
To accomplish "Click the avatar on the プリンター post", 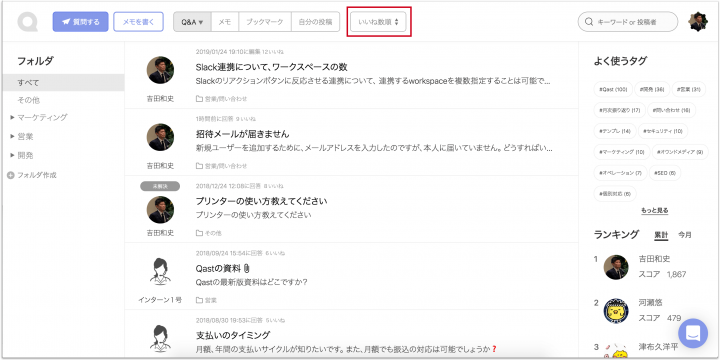I will click(160, 210).
